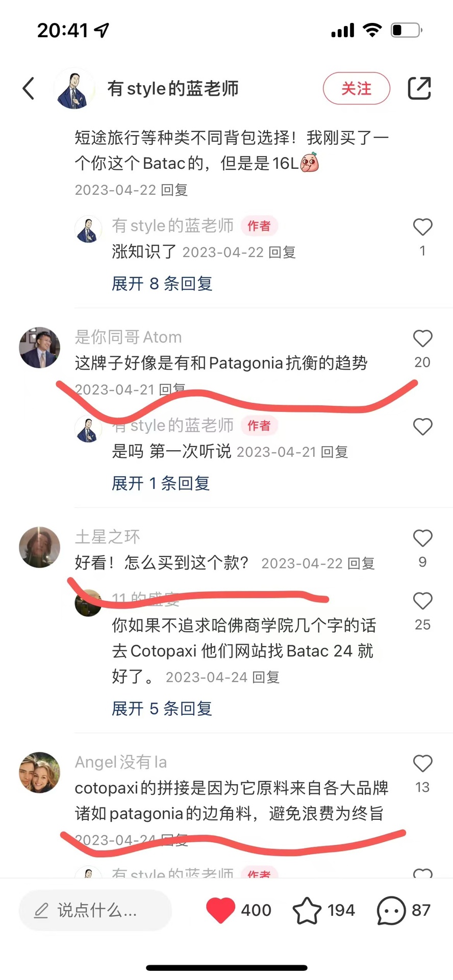Open the share icon at top right

pyautogui.click(x=419, y=88)
